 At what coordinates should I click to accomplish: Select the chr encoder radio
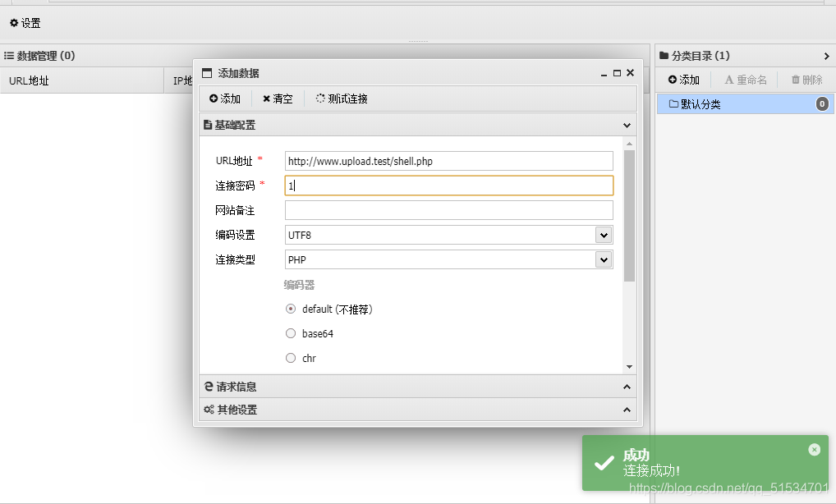click(x=291, y=358)
